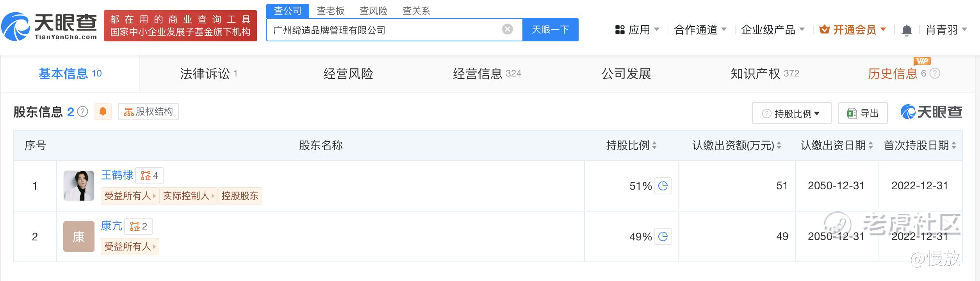The height and width of the screenshot is (281, 980).
Task: Open the notification bell in the top bar
Action: point(907,30)
